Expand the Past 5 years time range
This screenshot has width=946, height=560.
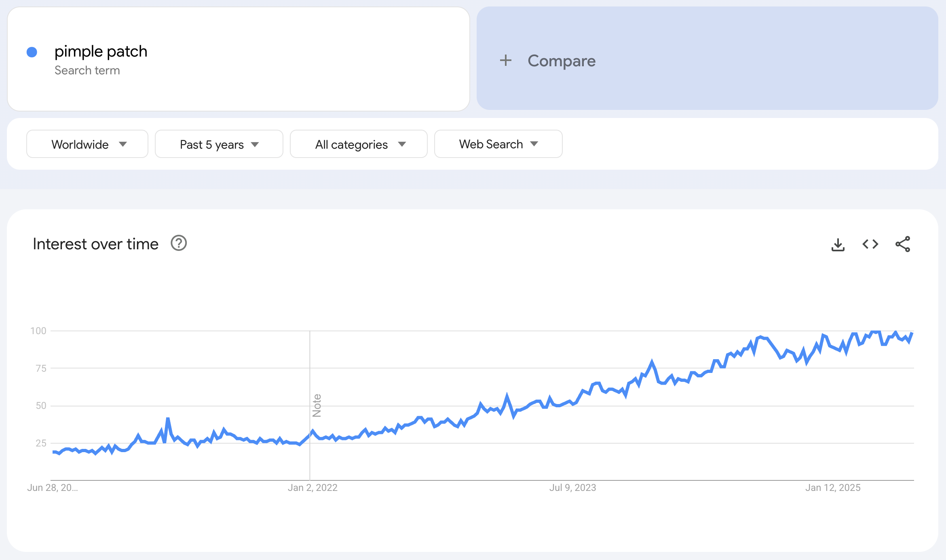[x=219, y=144]
